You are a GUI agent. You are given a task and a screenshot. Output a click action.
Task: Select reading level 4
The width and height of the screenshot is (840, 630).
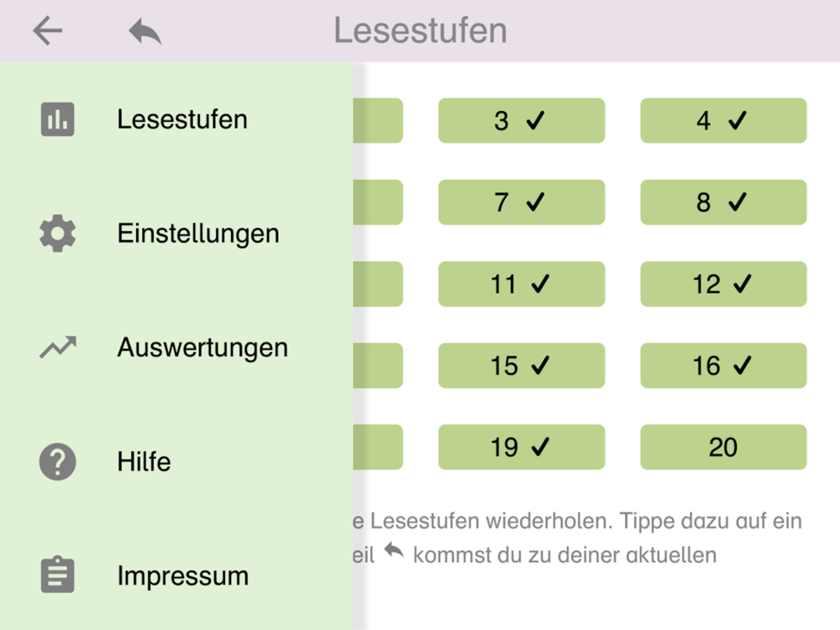pos(723,120)
